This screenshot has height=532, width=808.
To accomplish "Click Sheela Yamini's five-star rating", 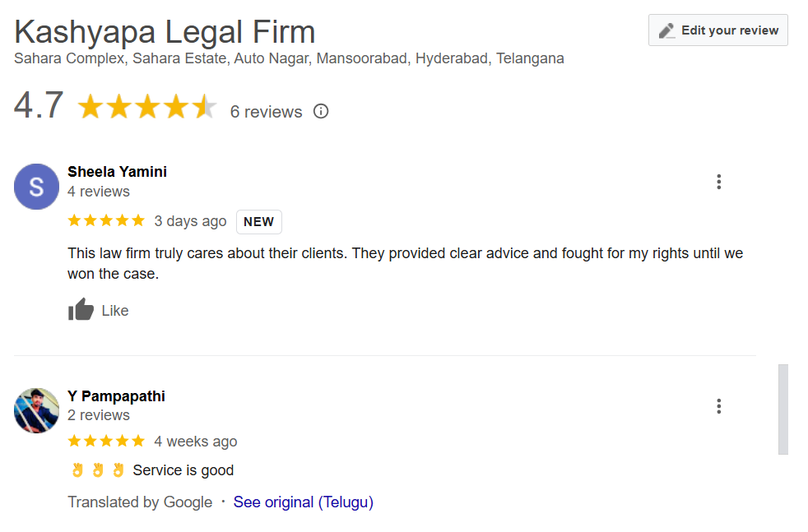I will tap(106, 220).
